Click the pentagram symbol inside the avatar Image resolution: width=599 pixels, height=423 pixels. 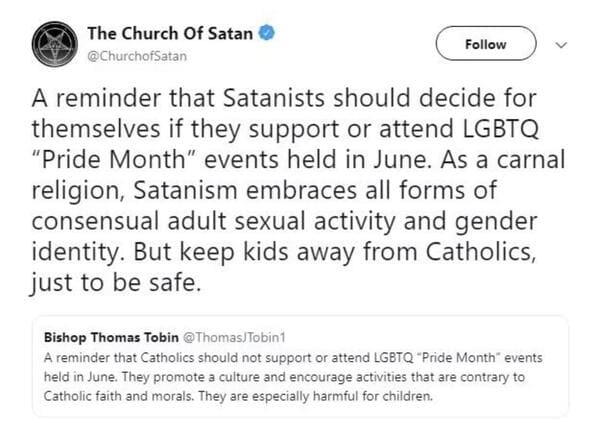coord(55,44)
